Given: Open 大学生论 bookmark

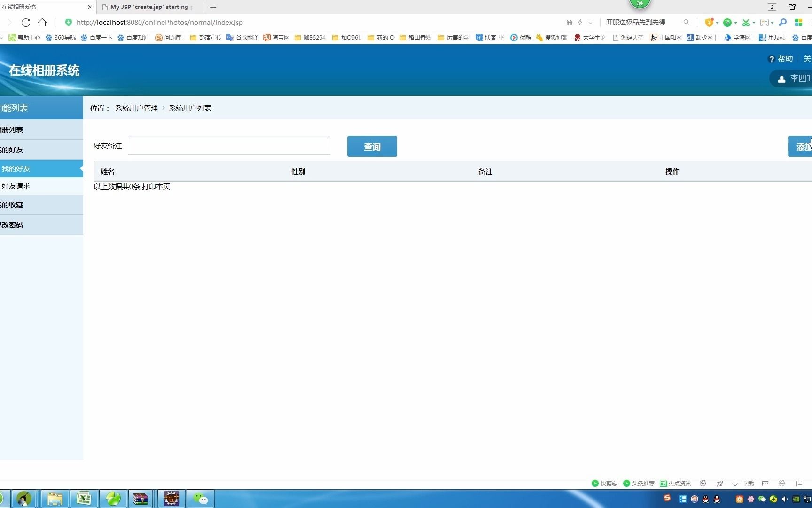Looking at the screenshot, I should (x=590, y=37).
